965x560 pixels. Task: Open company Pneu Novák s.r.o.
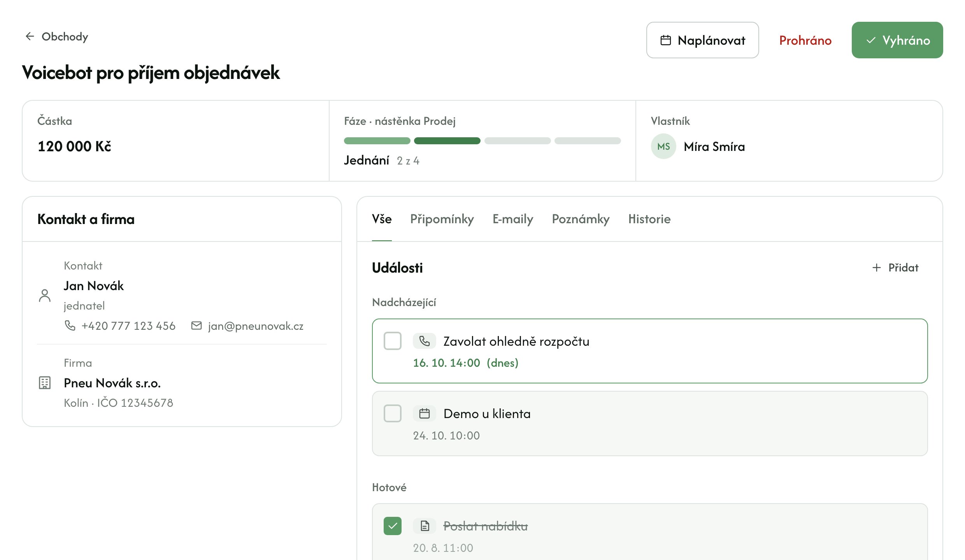(x=112, y=383)
